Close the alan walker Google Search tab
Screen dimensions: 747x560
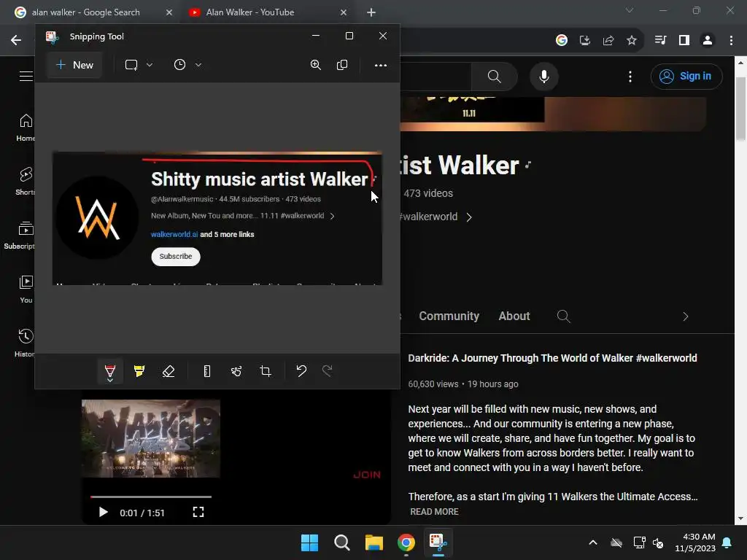[169, 12]
